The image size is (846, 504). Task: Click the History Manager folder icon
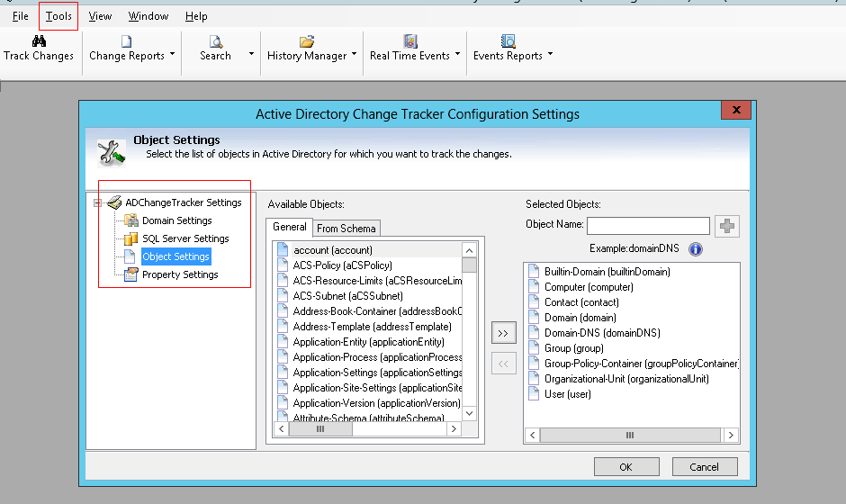(x=307, y=41)
